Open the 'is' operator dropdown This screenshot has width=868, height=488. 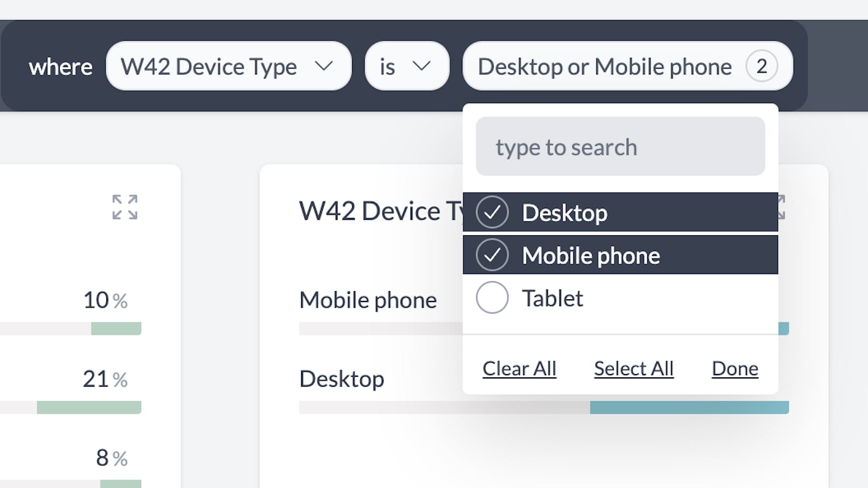pyautogui.click(x=406, y=66)
